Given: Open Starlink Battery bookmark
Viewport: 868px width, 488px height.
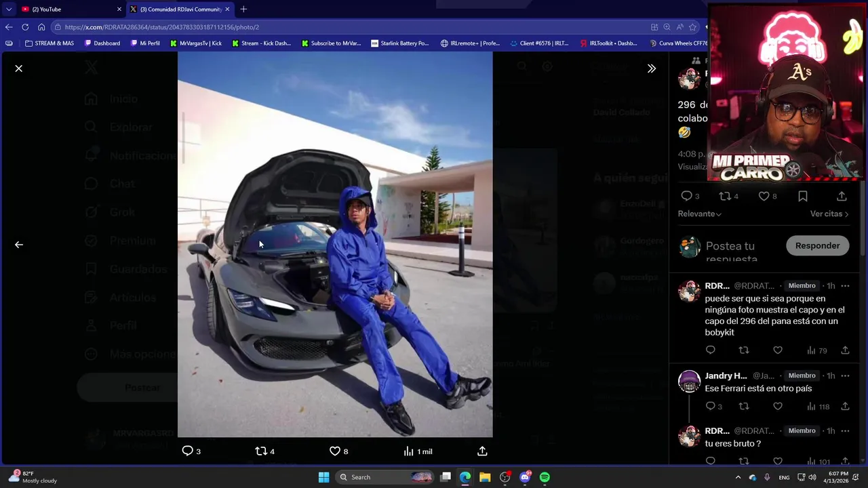Looking at the screenshot, I should pos(400,43).
